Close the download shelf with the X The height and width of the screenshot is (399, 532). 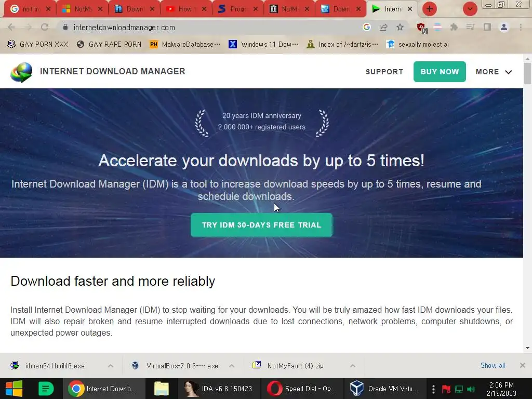pyautogui.click(x=523, y=365)
